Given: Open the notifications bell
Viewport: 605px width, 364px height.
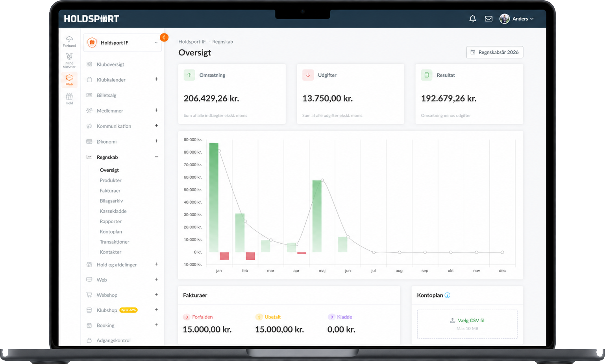Looking at the screenshot, I should tap(473, 19).
